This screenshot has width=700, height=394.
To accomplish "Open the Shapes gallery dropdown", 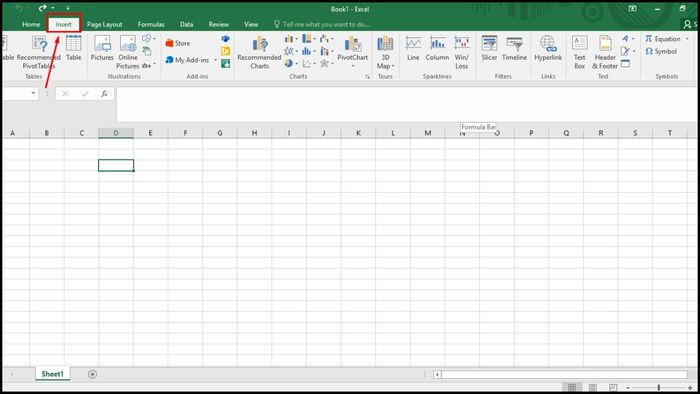I will [149, 39].
